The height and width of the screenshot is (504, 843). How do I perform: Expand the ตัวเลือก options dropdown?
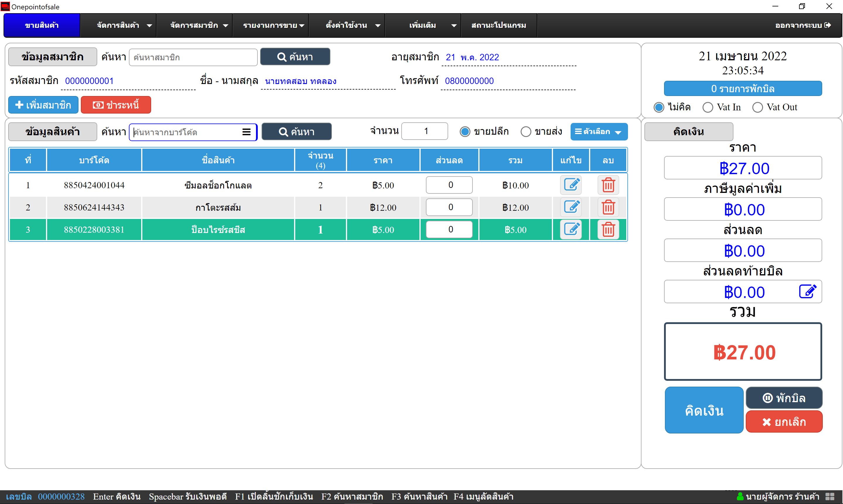[x=599, y=131]
